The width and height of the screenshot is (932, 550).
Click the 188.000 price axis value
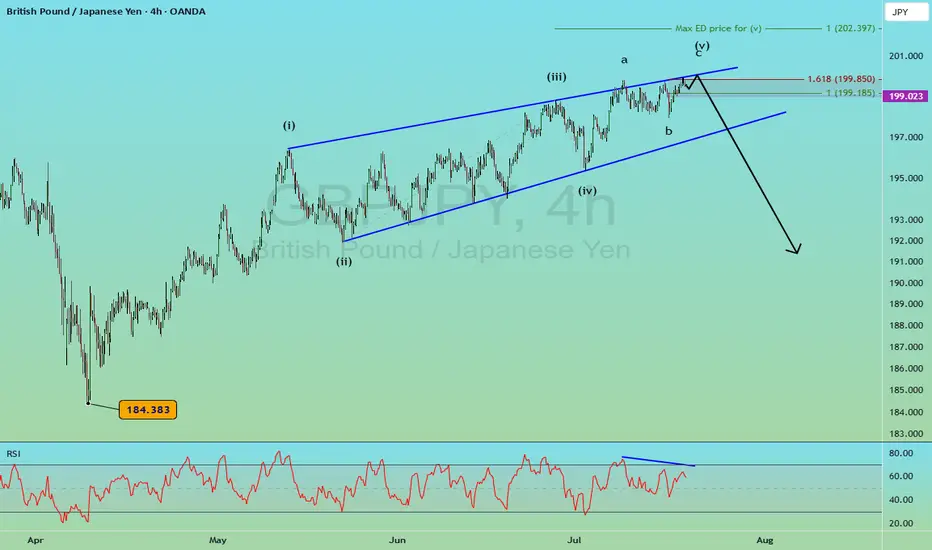point(906,325)
